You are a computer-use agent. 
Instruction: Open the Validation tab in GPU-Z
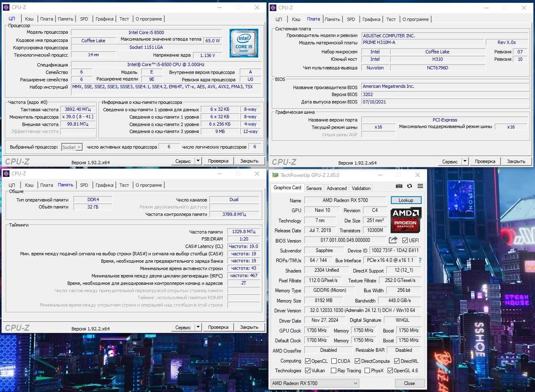tap(361, 188)
